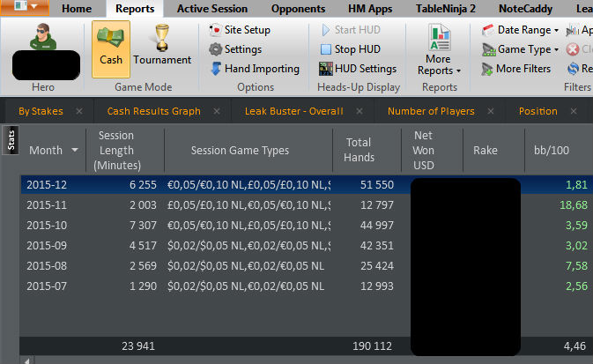The width and height of the screenshot is (593, 364).
Task: Open the orange application menu button
Action: (25, 7)
